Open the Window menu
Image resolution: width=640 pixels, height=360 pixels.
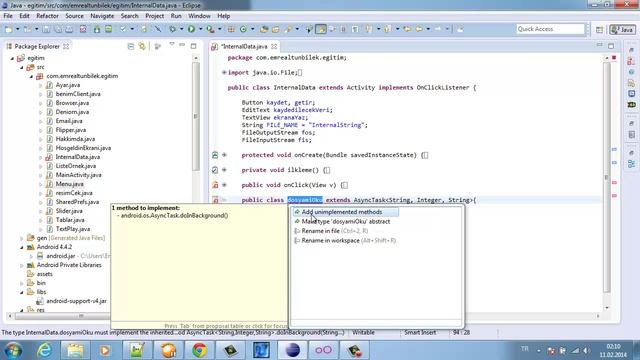(x=199, y=16)
